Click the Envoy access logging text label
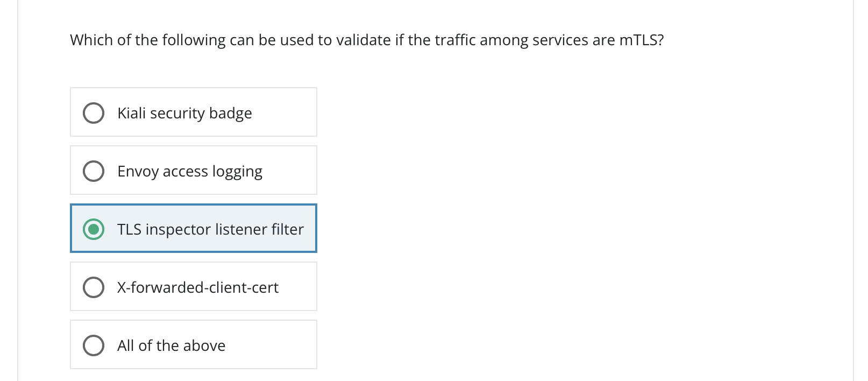This screenshot has width=868, height=381. [190, 171]
